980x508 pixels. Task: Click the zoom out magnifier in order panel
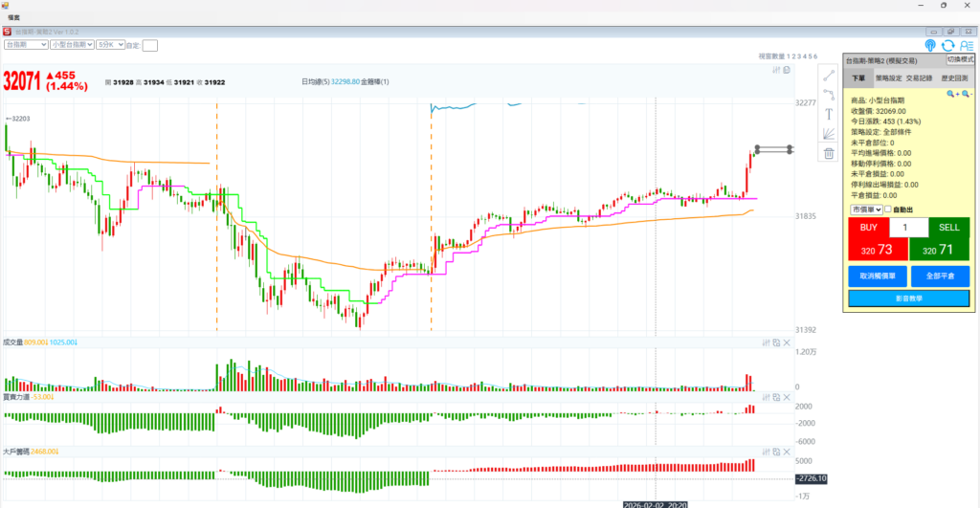(x=967, y=94)
